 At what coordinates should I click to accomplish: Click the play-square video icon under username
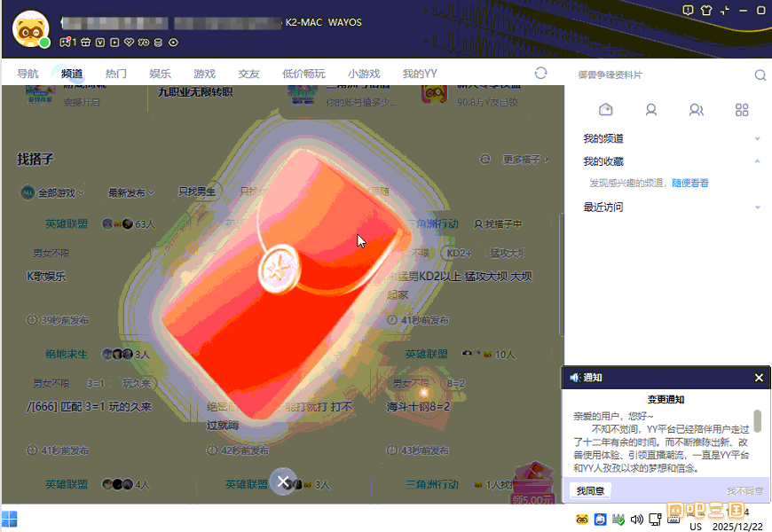[114, 43]
